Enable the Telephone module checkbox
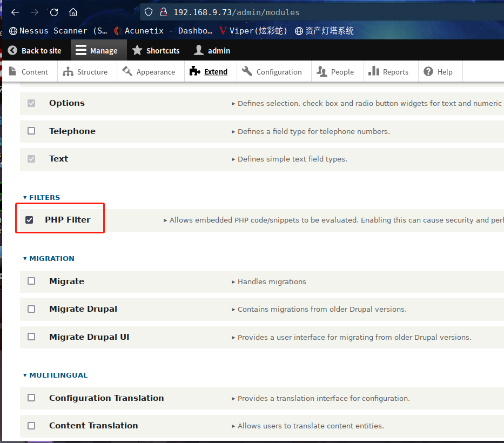 31,131
